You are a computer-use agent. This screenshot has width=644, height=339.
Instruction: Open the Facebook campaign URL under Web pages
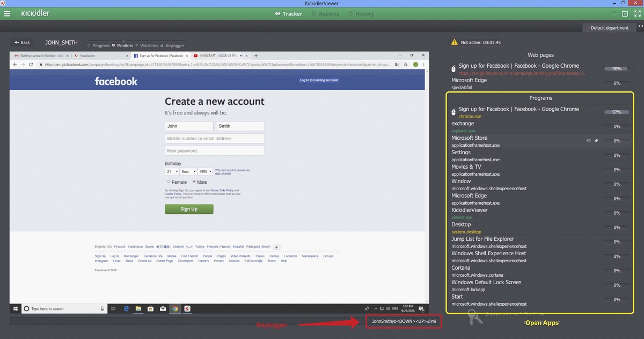click(523, 73)
